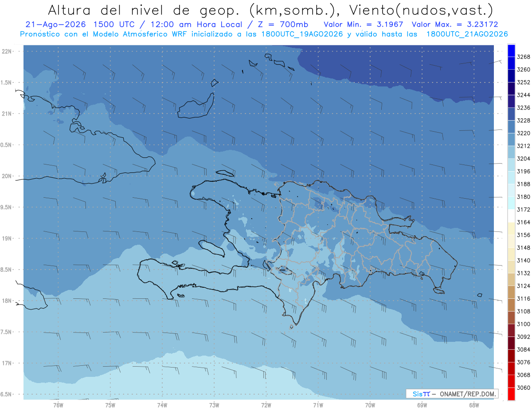
Task: Click the 'Valor Min. = 3.1967' value
Action: click(x=364, y=24)
